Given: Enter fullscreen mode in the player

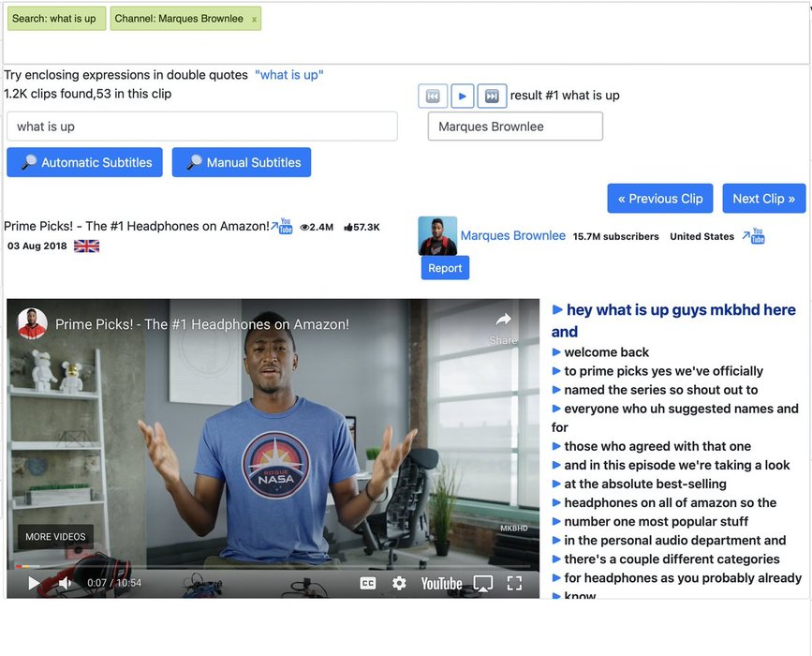Looking at the screenshot, I should pyautogui.click(x=514, y=584).
